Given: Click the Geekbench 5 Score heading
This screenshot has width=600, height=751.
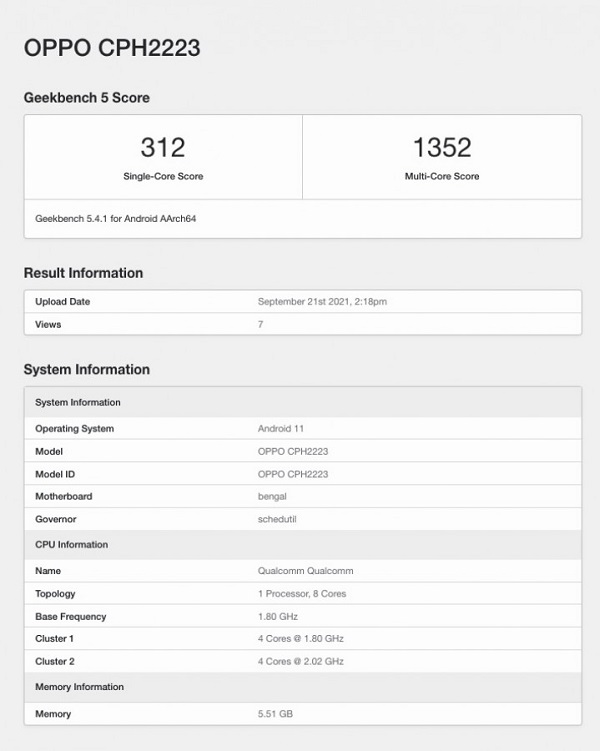Looking at the screenshot, I should point(87,98).
